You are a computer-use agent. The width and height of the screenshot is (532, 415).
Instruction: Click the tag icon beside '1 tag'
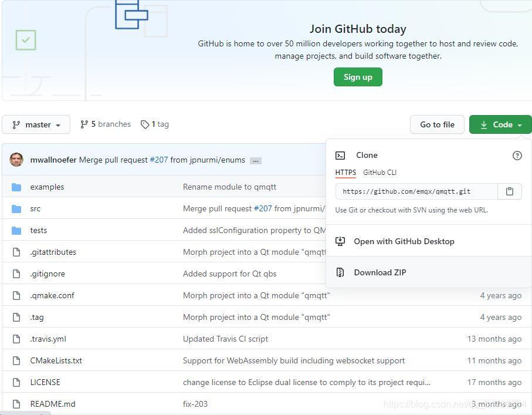click(145, 124)
